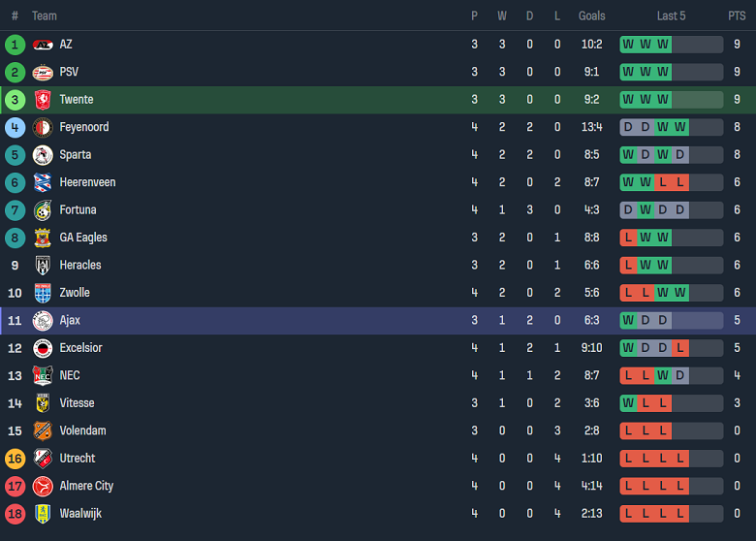Click the Last 5 column header

coord(671,16)
